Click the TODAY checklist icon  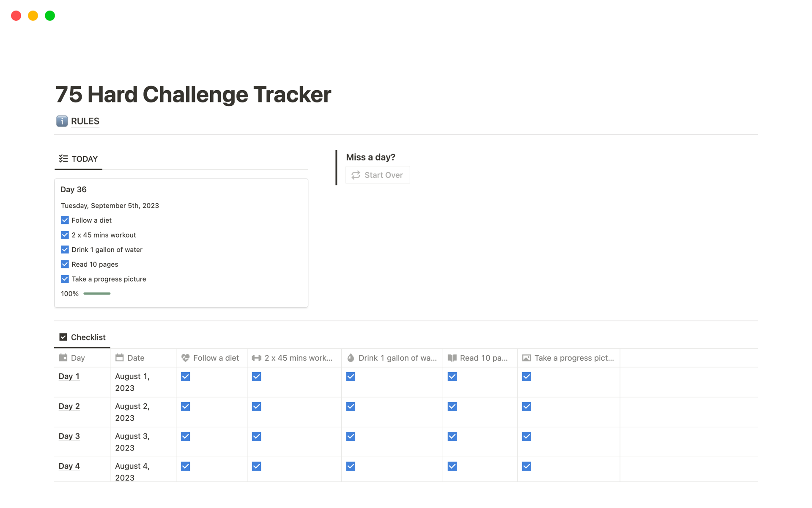click(x=63, y=159)
